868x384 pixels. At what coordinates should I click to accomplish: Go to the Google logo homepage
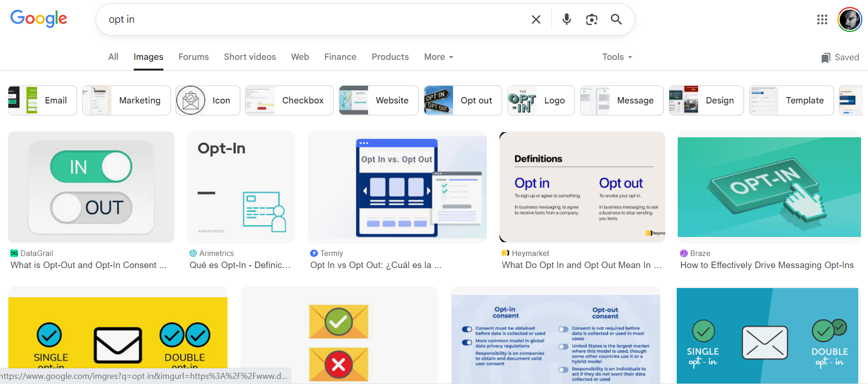click(39, 19)
